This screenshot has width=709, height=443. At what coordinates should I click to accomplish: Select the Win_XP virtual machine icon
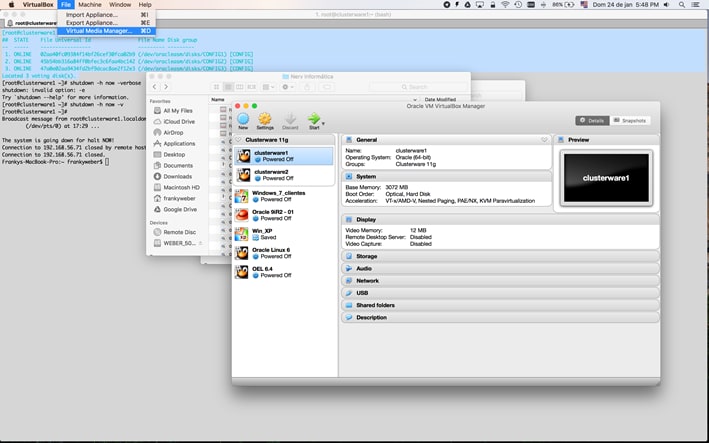point(242,233)
